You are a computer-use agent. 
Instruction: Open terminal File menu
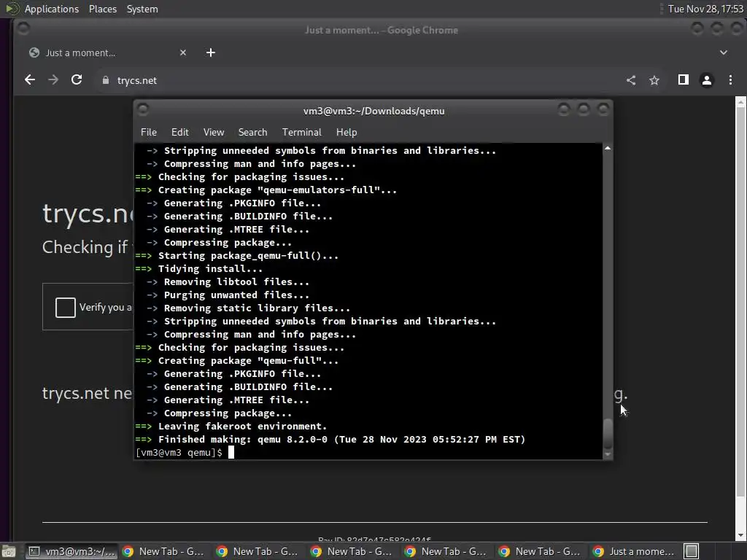pos(149,133)
